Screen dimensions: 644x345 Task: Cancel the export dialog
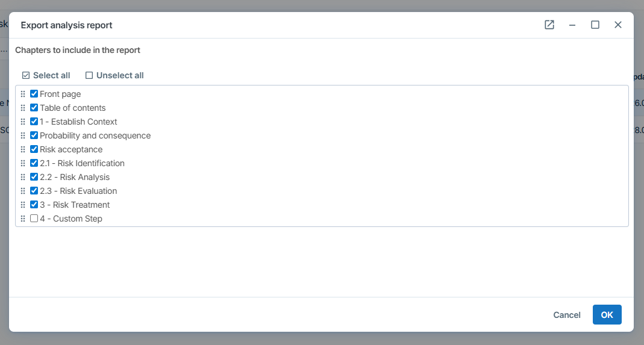tap(567, 315)
